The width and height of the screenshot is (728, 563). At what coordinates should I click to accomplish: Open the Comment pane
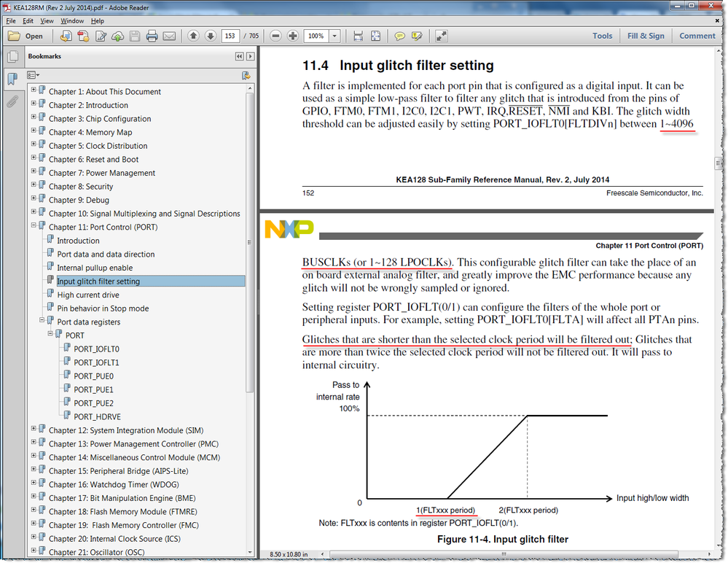point(697,36)
